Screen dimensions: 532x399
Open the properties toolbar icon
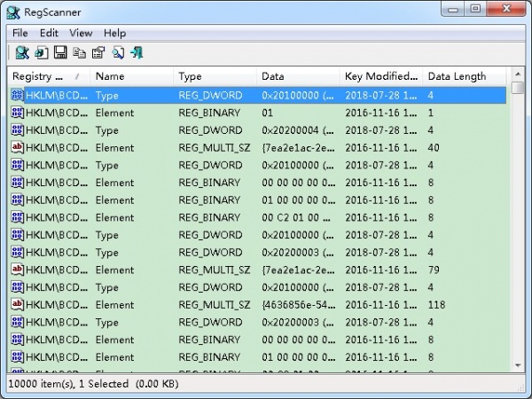pos(98,53)
